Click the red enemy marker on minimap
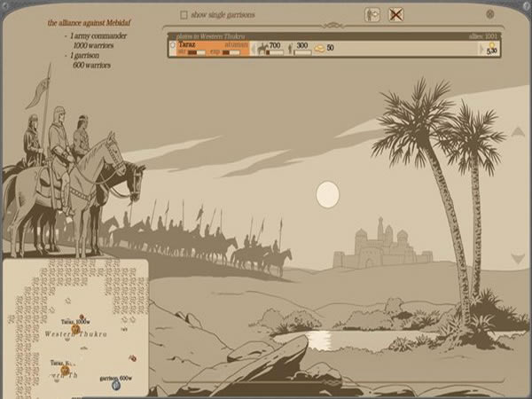This screenshot has width=532, height=399. click(x=133, y=358)
